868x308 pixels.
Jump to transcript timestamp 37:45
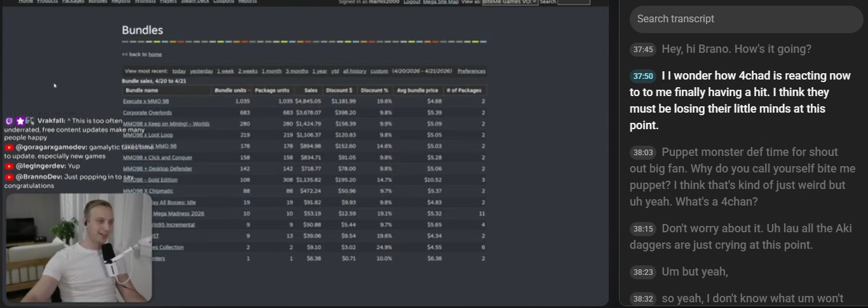pyautogui.click(x=642, y=49)
